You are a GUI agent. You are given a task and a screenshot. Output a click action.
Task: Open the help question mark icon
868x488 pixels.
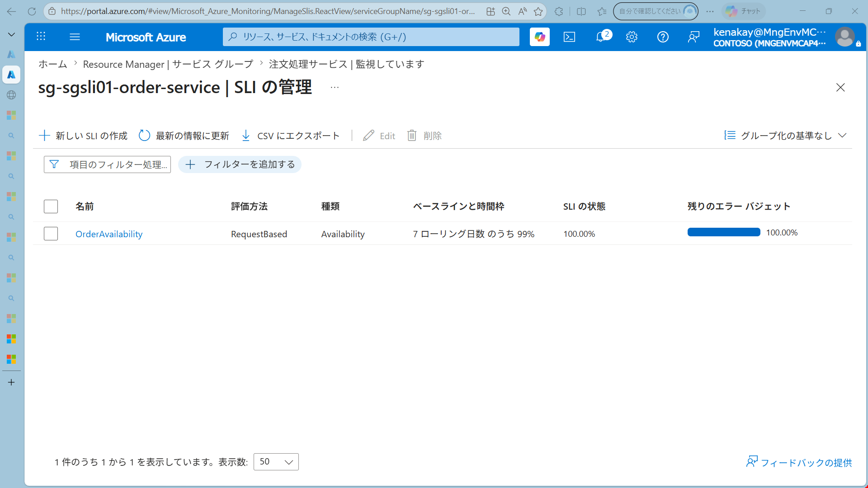pos(663,37)
